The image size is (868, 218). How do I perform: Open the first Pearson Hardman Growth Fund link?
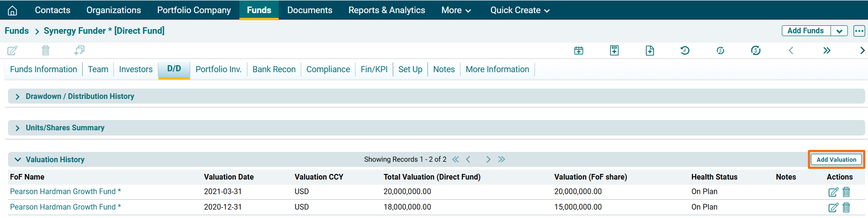point(65,192)
